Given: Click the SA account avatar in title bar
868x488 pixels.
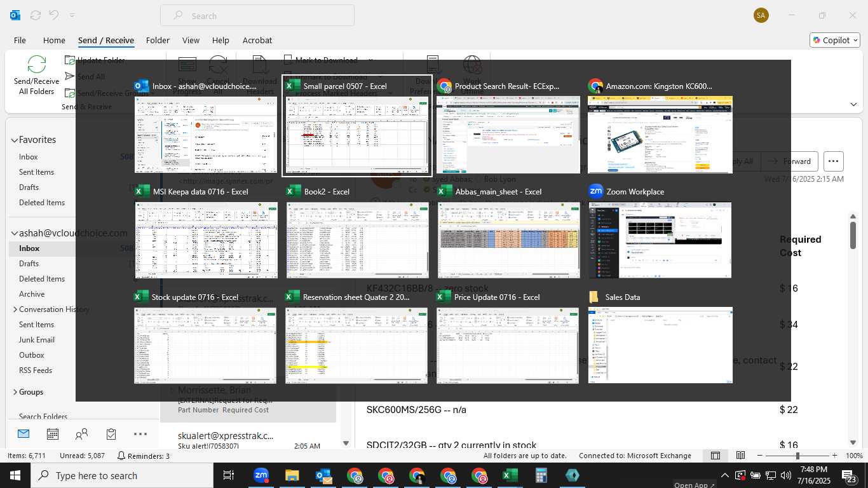Looking at the screenshot, I should tap(761, 15).
